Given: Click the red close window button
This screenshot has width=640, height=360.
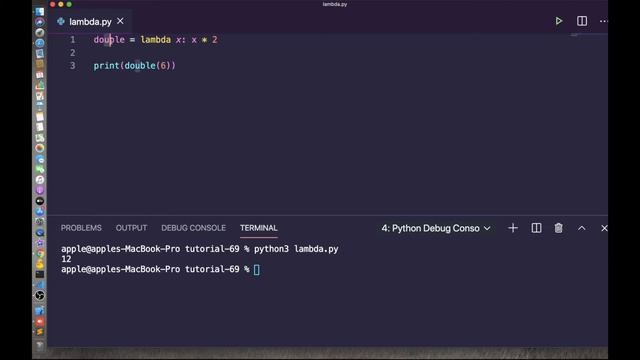Looking at the screenshot, I should pyautogui.click(x=53, y=4).
